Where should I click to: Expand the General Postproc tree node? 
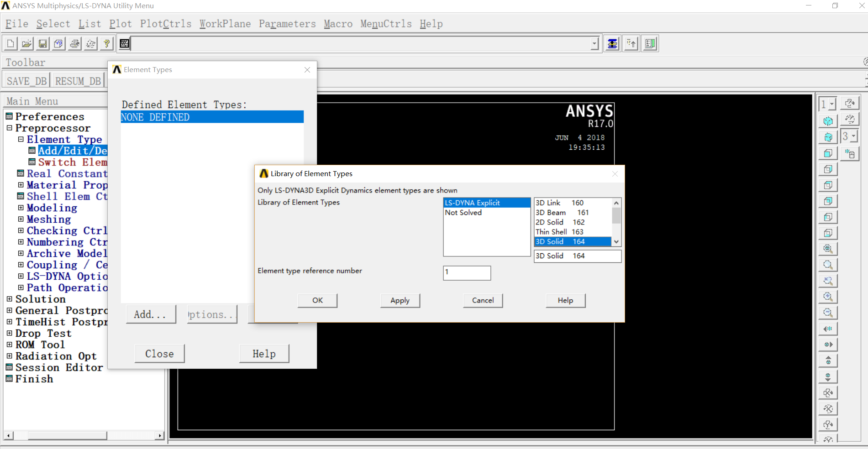tap(9, 310)
